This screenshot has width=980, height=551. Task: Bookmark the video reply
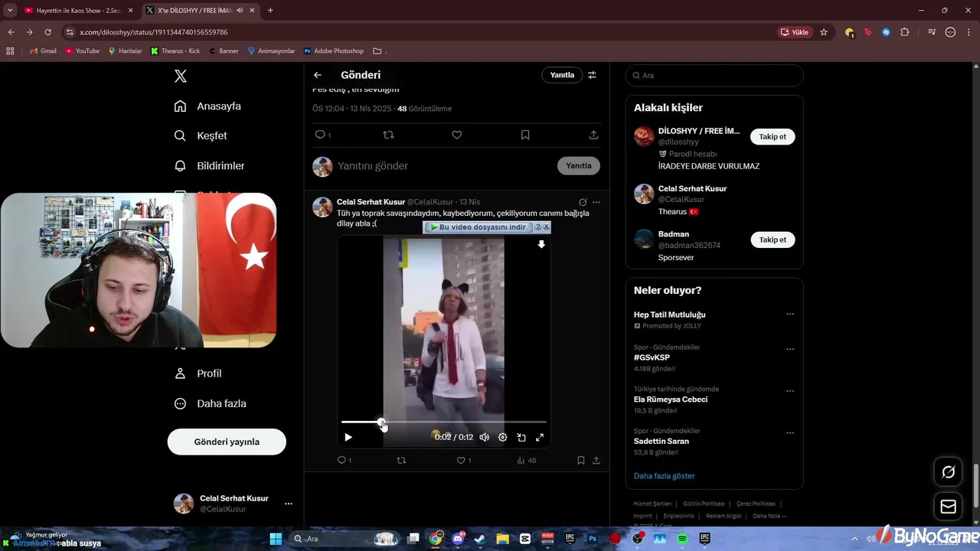tap(581, 461)
